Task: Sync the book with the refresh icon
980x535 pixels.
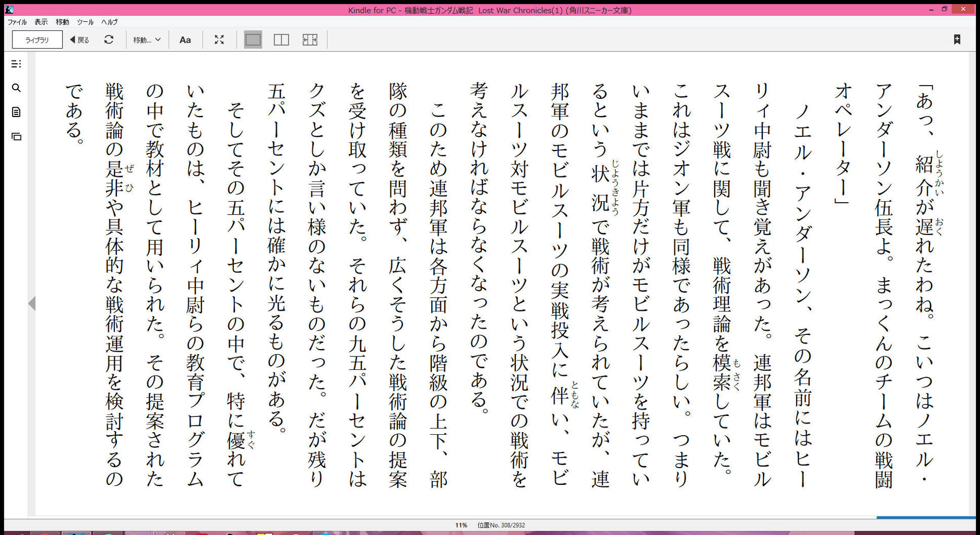Action: tap(109, 40)
